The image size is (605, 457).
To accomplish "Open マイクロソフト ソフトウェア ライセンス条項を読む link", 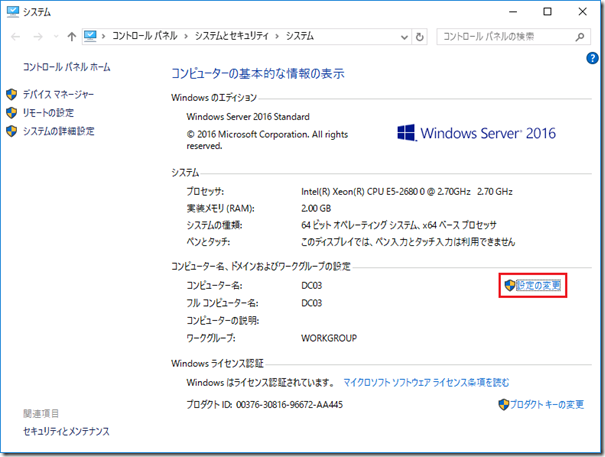I will coord(426,382).
